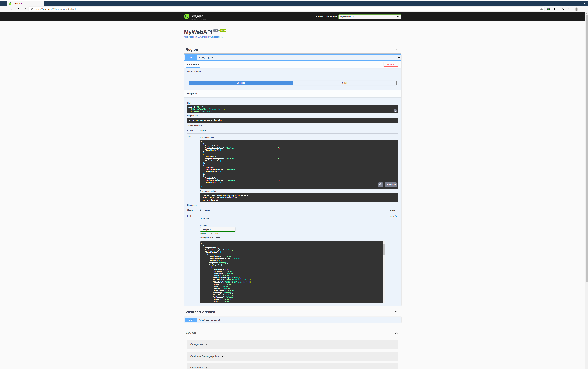Screen dimensions: 588x369
Task: Open the Select a definition dropdown
Action: (369, 17)
